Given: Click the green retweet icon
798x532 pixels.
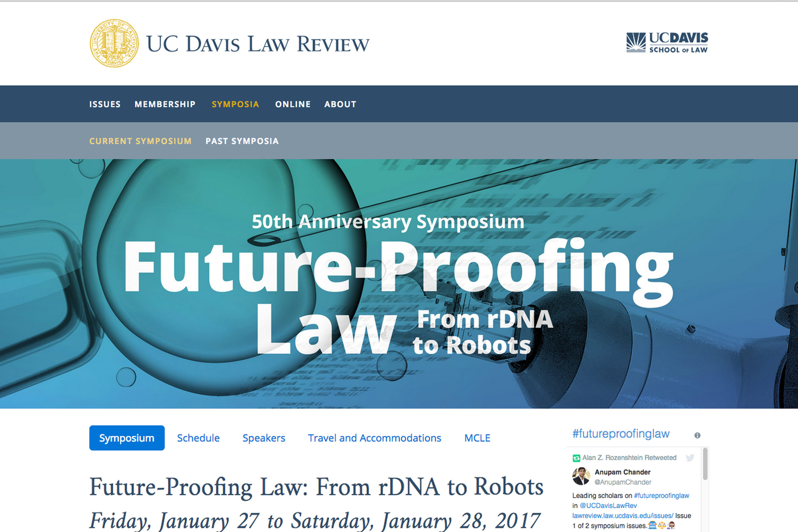Looking at the screenshot, I should tap(576, 458).
